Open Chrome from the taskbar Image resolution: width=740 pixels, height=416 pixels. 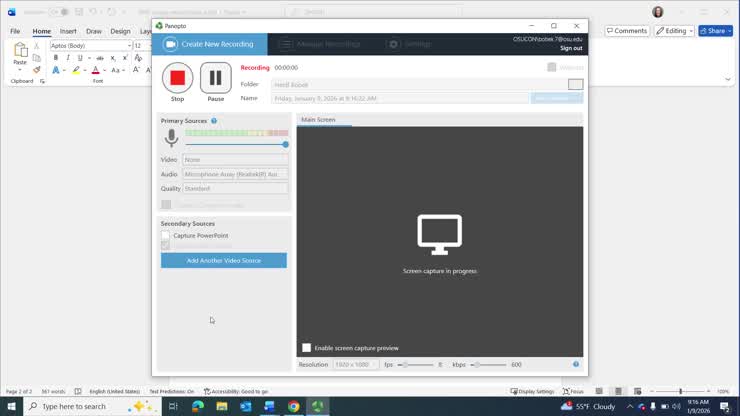(293, 407)
